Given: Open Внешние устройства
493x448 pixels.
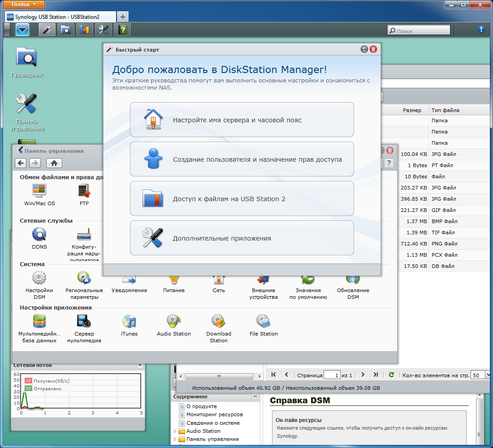Looking at the screenshot, I should coord(263,288).
